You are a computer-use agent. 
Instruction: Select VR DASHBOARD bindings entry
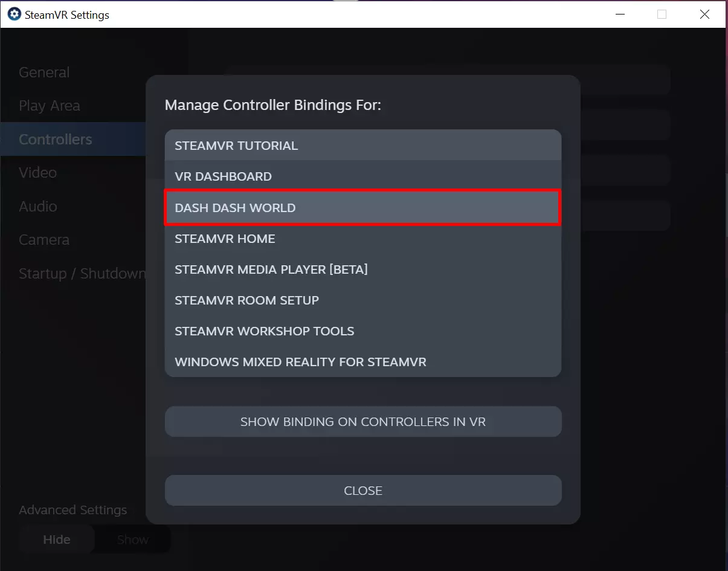362,176
